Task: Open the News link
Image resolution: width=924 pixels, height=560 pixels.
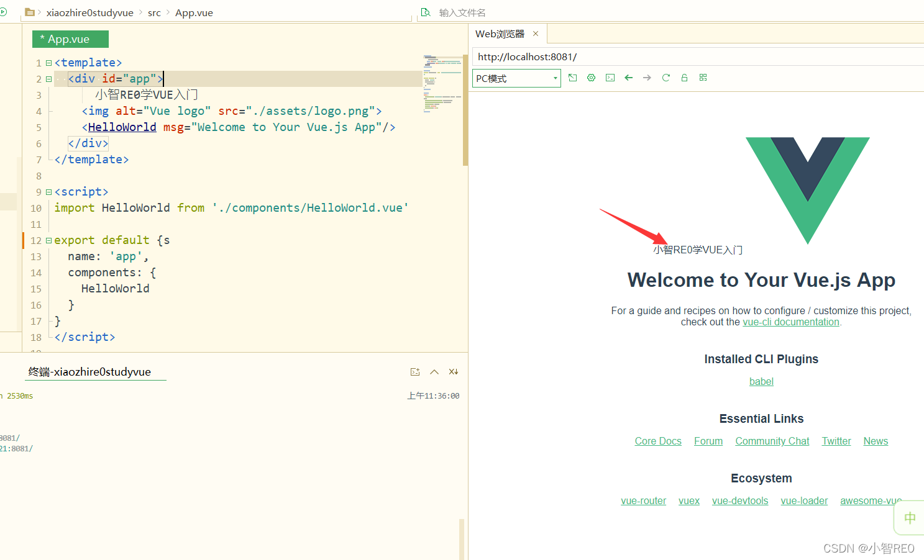Action: point(876,441)
